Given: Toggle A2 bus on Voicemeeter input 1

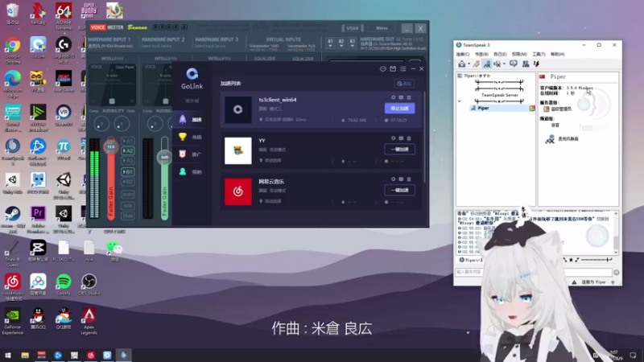Looking at the screenshot, I should 128,151.
